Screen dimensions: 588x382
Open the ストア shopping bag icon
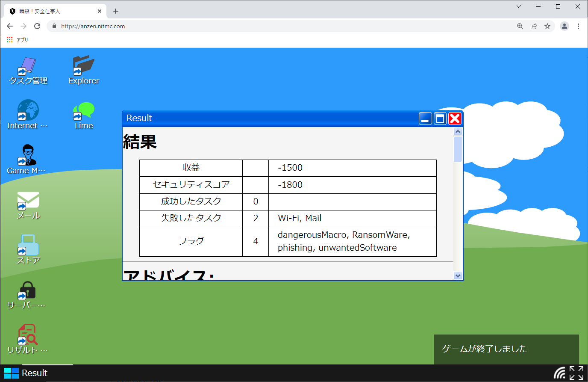[28, 250]
